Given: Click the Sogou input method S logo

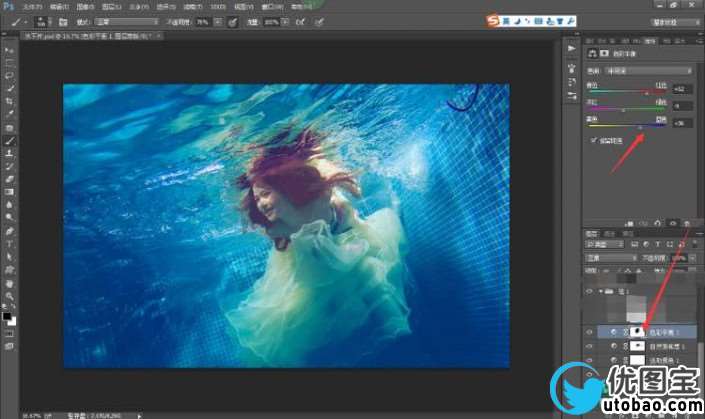Looking at the screenshot, I should tap(493, 21).
